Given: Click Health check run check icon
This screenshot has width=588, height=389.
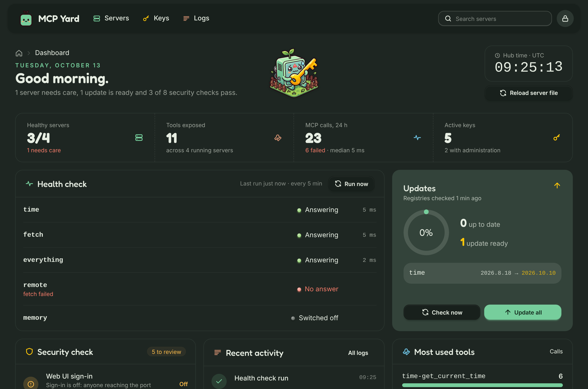Looking at the screenshot, I should click(x=219, y=381).
